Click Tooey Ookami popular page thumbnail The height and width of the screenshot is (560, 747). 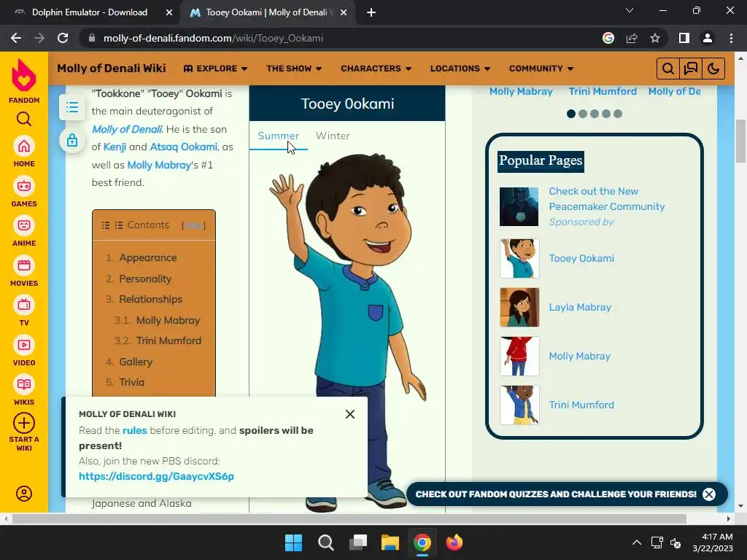519,259
